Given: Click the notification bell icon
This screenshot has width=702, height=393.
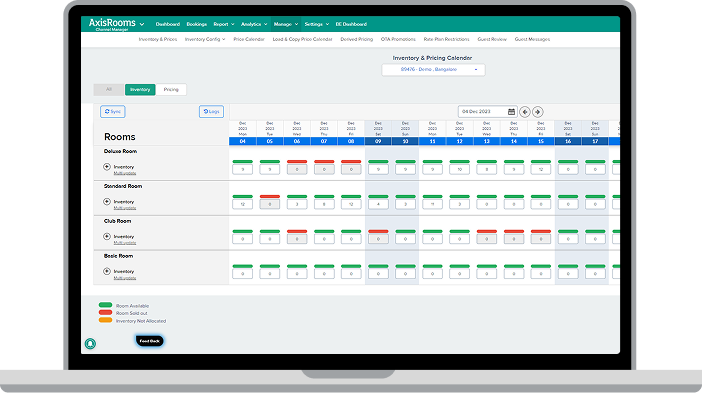Looking at the screenshot, I should coord(90,343).
